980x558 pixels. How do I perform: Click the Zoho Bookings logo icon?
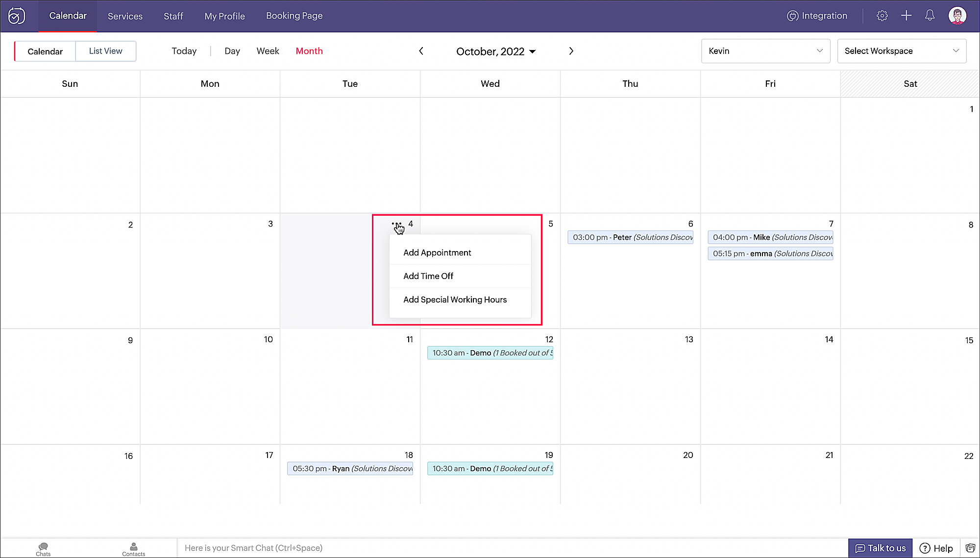coord(17,16)
